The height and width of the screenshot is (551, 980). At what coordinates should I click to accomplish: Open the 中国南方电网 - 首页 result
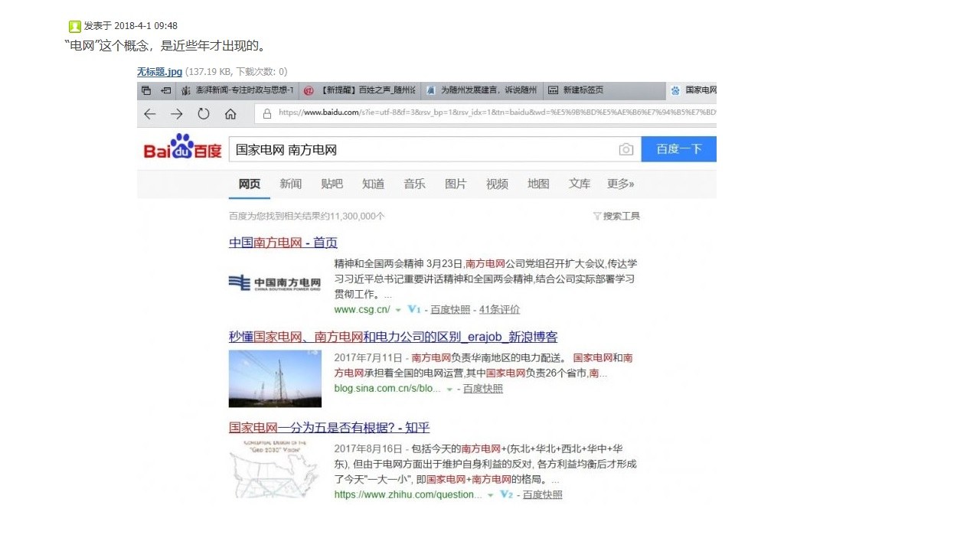(283, 243)
